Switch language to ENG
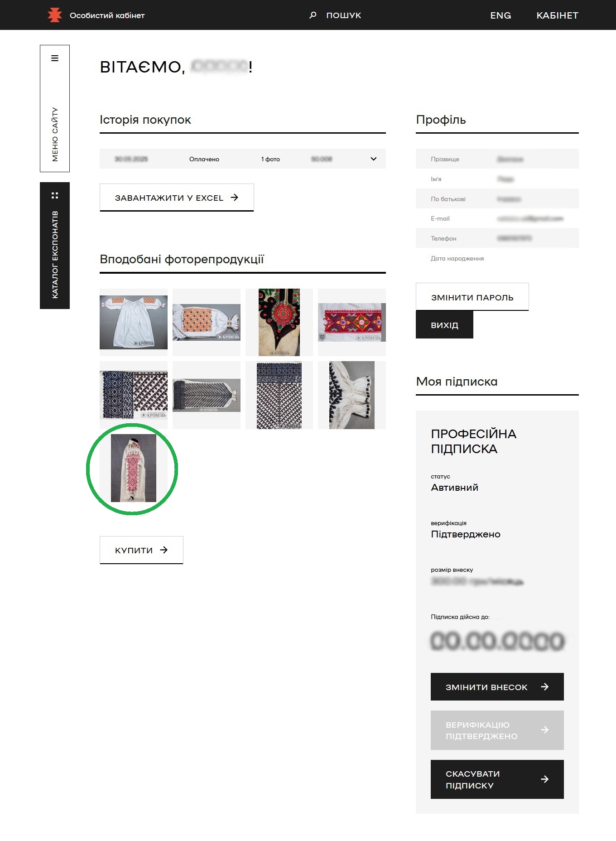The width and height of the screenshot is (616, 841). (500, 15)
